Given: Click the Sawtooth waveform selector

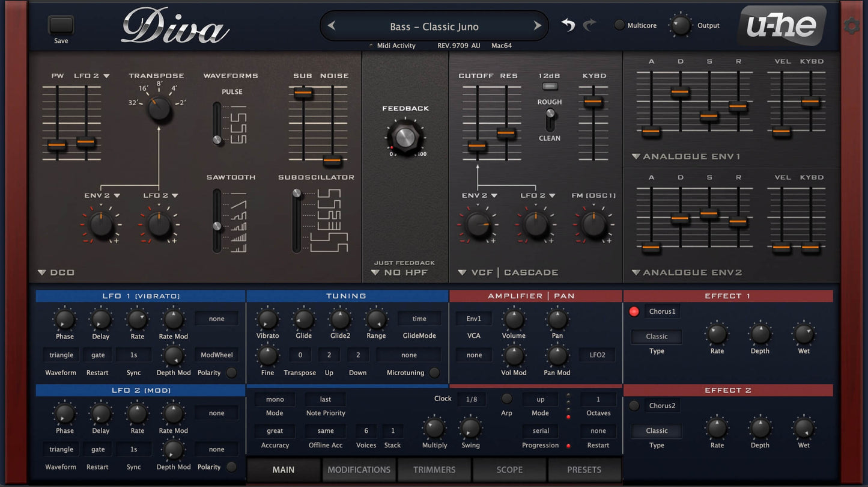Looking at the screenshot, I should [x=217, y=221].
